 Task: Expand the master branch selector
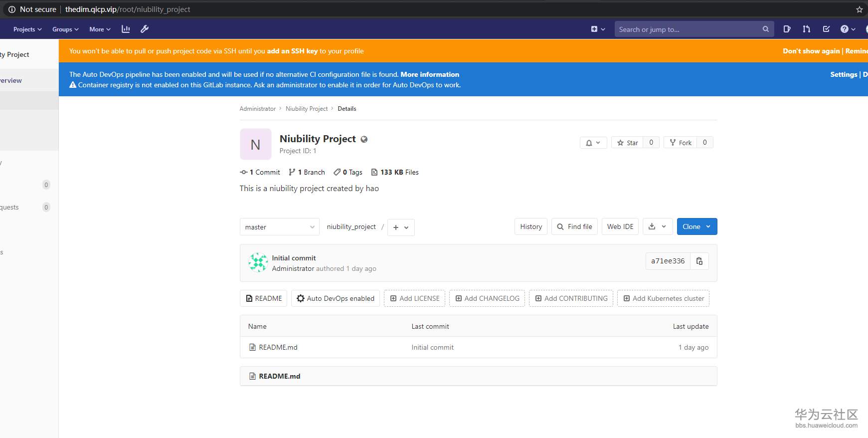pyautogui.click(x=279, y=227)
